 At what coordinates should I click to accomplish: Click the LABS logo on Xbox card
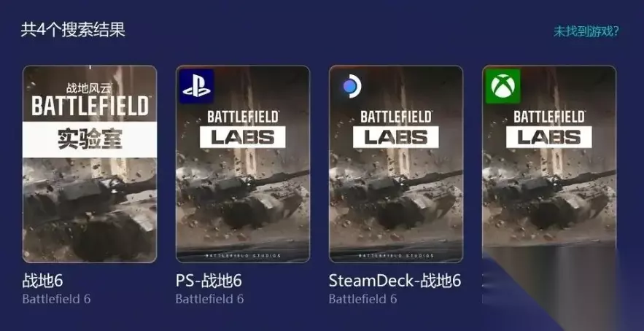549,137
